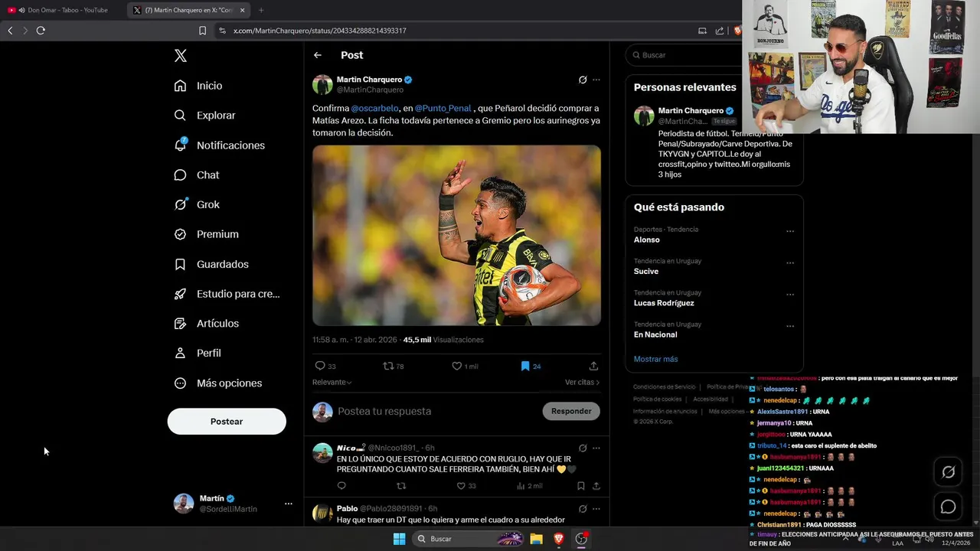Viewport: 980px width, 551px height.
Task: Bookmark Nico's reply
Action: pos(581,486)
